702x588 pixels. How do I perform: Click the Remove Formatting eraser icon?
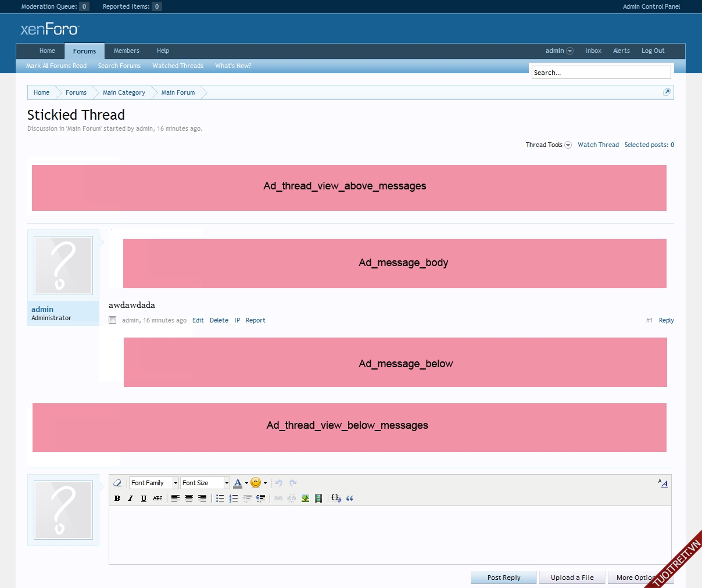(117, 483)
